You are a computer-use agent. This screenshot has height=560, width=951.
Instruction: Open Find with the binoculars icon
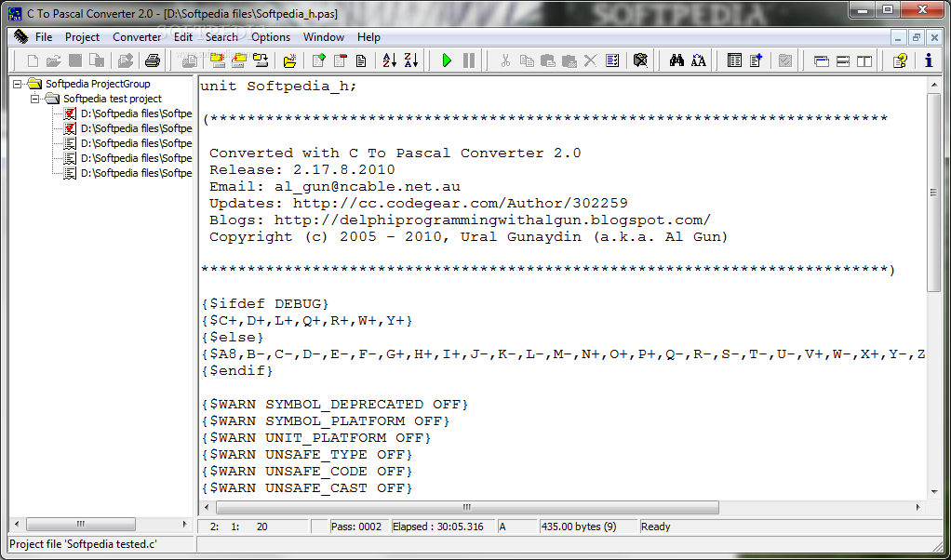676,60
